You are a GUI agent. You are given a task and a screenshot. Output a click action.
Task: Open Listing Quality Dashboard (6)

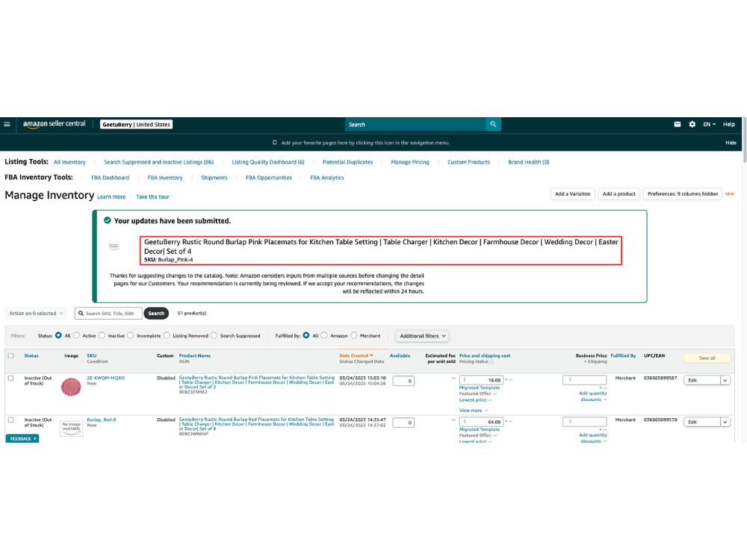pyautogui.click(x=267, y=162)
